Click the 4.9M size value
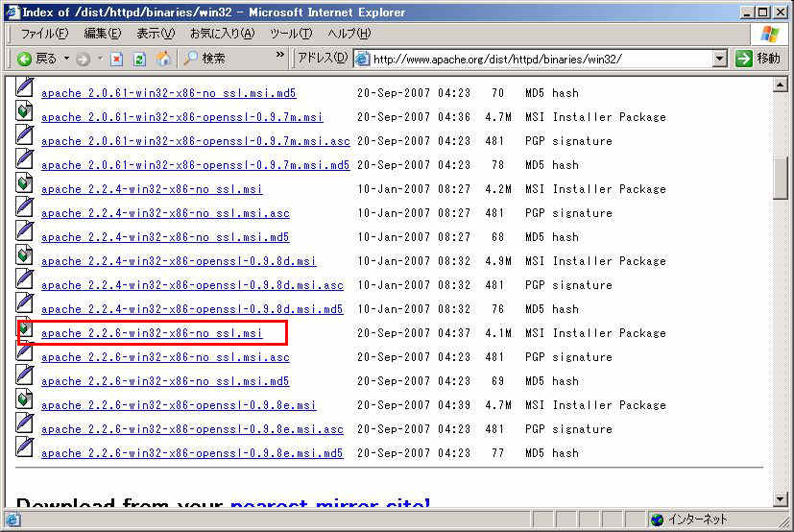The height and width of the screenshot is (532, 794). coord(498,261)
